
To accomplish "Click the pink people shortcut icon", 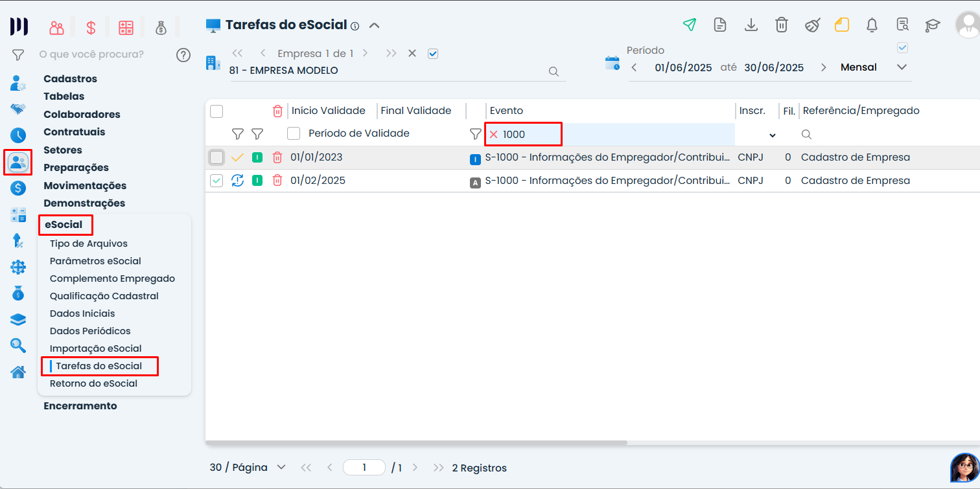I will pyautogui.click(x=57, y=28).
